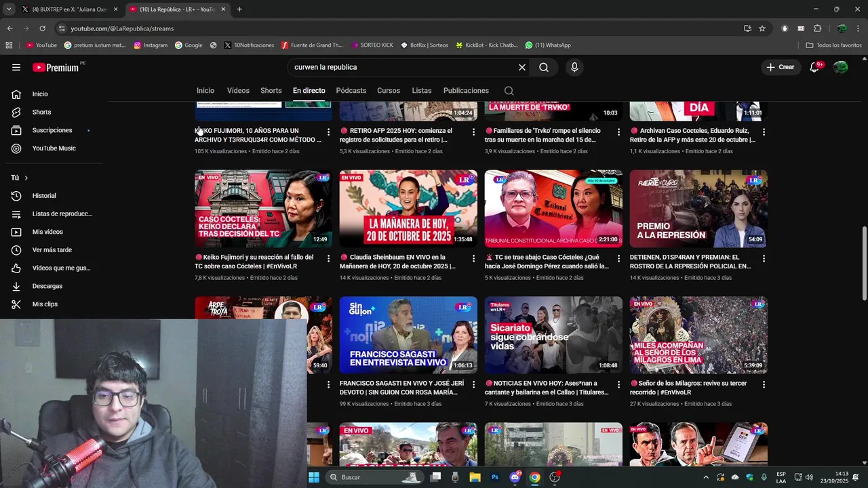Screen dimensions: 868x488
Task: Switch to the Inicio channel tab
Action: coord(205,91)
